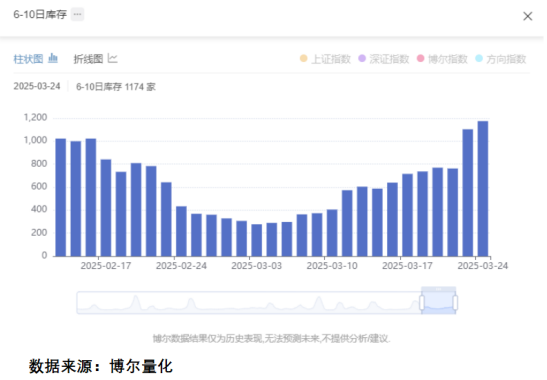The width and height of the screenshot is (547, 380).
Task: Click the right handle of range slider
Action: coord(455,303)
